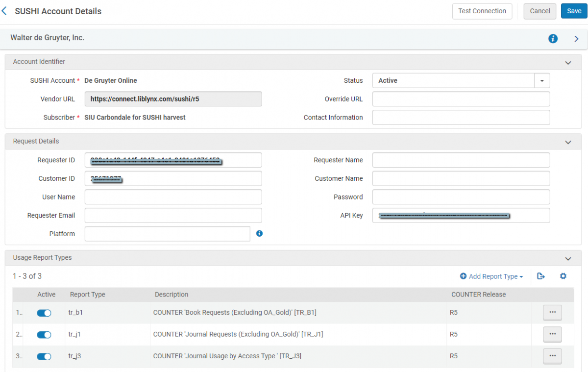Viewport: 588px width, 372px height.
Task: Toggle Active switch for tr_b1 report
Action: 44,313
